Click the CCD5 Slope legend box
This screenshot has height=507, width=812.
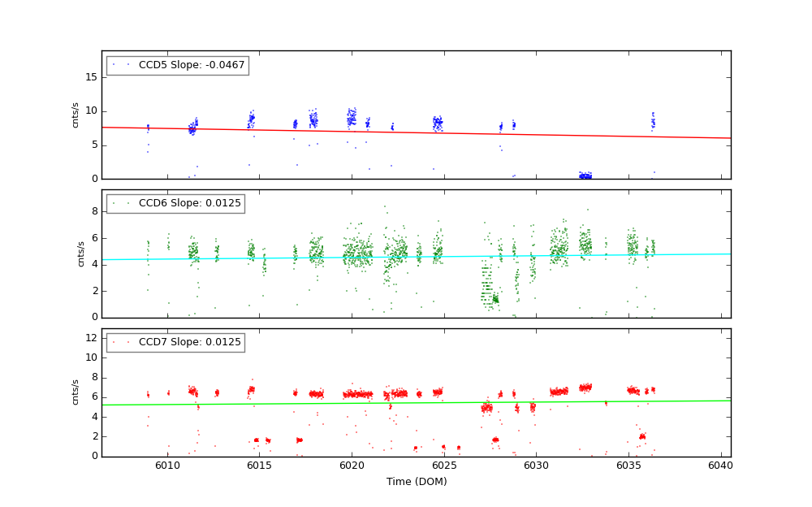coord(177,65)
